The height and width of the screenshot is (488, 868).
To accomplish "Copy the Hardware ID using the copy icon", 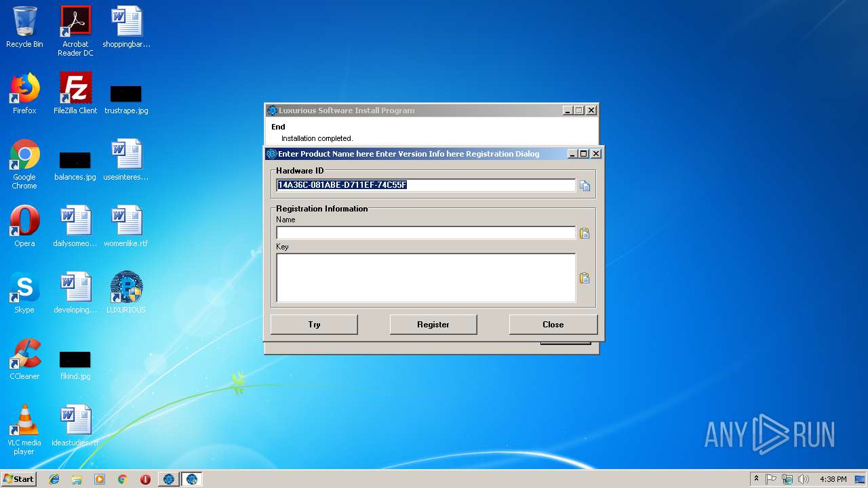I will coord(585,186).
